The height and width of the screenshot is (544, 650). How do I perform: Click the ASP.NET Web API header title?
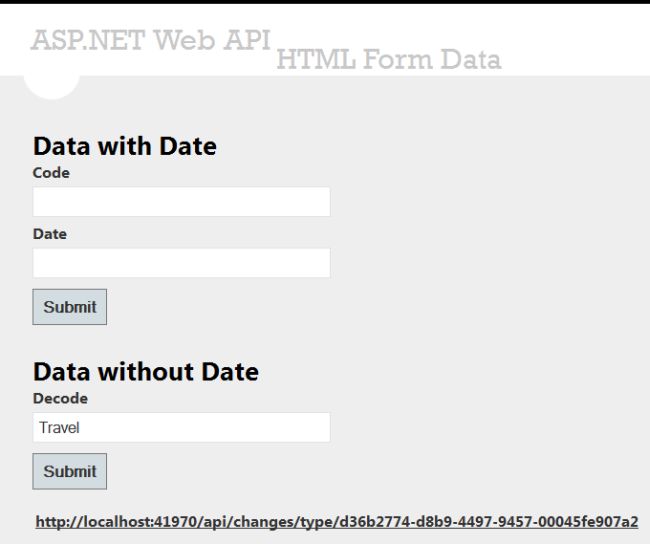[x=150, y=39]
